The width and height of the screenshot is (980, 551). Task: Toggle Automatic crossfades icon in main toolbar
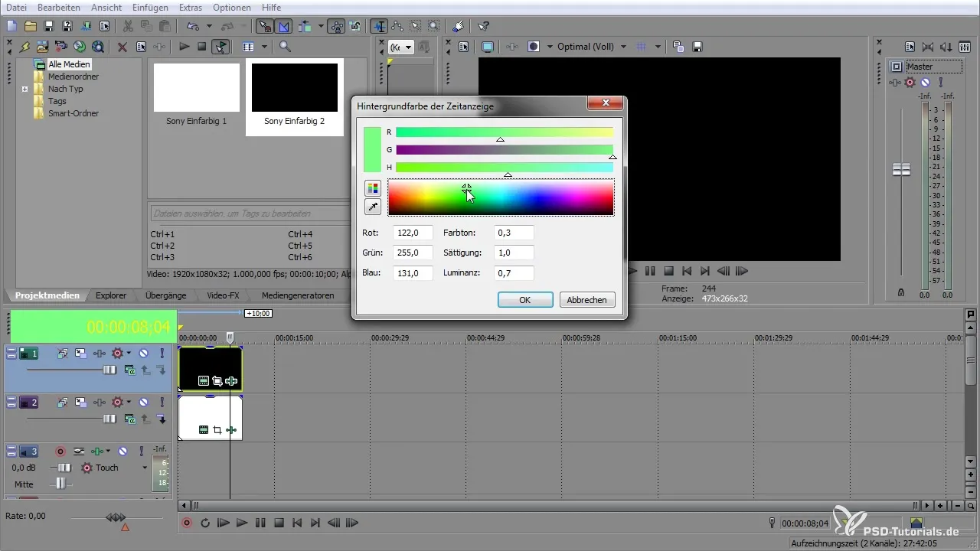(284, 25)
